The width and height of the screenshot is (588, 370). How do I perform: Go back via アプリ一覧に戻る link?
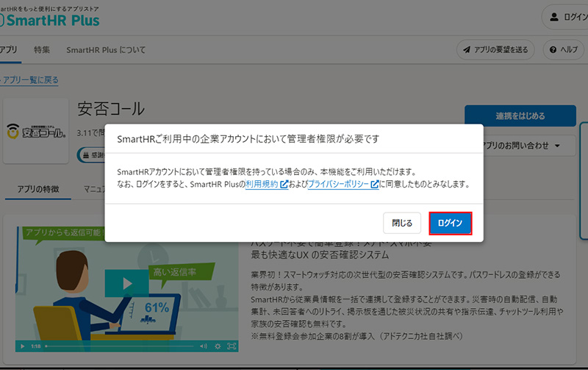(x=30, y=80)
